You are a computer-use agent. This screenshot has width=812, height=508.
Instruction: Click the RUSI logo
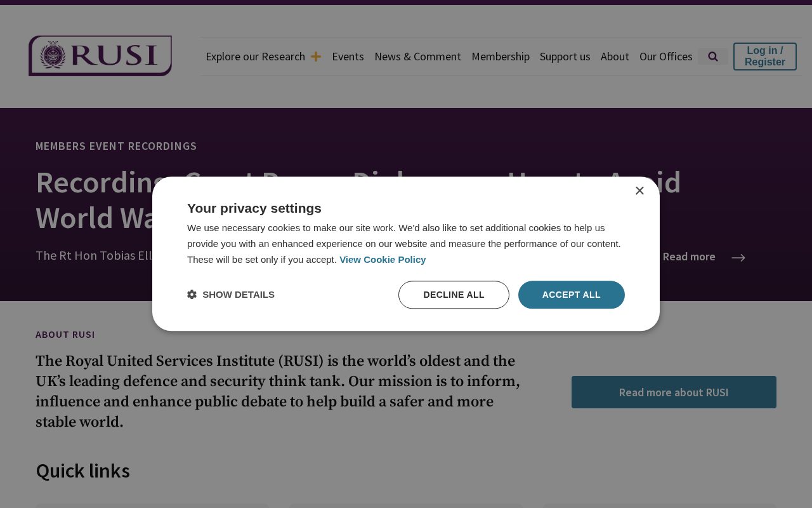point(100,56)
